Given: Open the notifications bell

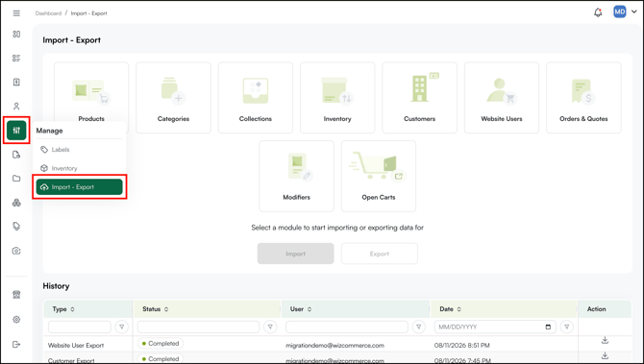Looking at the screenshot, I should coord(598,12).
